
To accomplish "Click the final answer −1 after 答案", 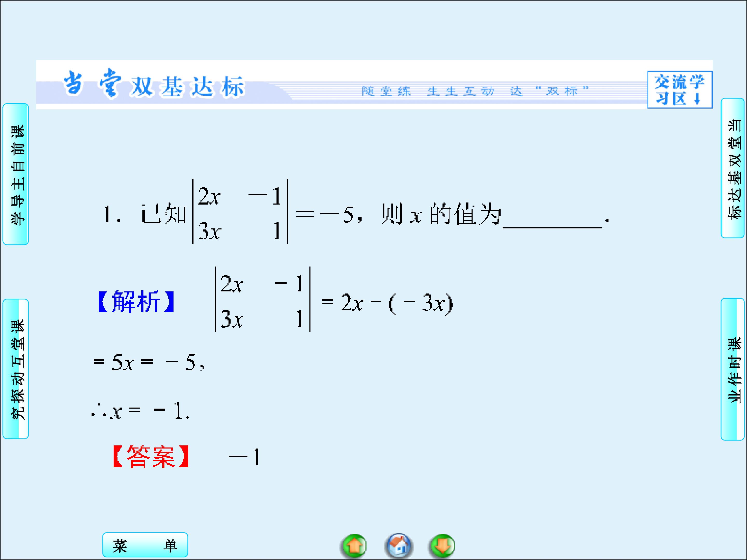I will (x=244, y=457).
